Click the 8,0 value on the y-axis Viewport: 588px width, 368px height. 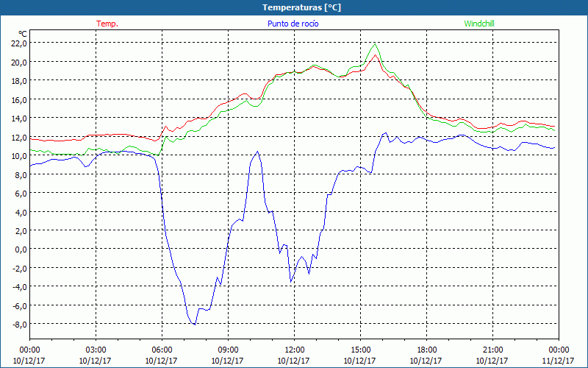pos(21,174)
